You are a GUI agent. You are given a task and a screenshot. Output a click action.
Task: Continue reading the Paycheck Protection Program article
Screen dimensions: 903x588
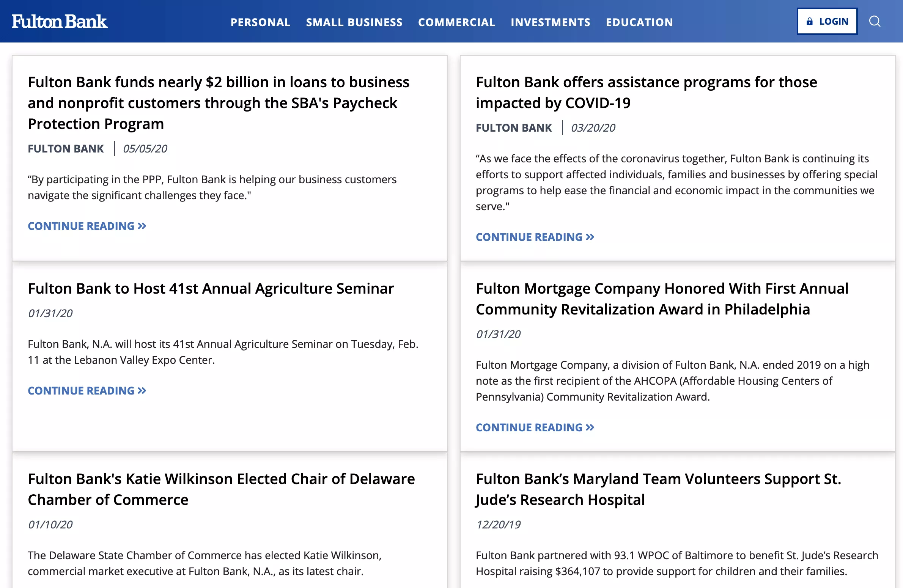[x=87, y=226]
